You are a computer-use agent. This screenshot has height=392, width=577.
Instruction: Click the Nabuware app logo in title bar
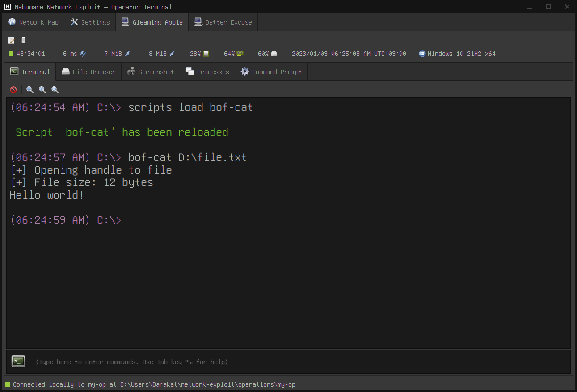pyautogui.click(x=7, y=7)
